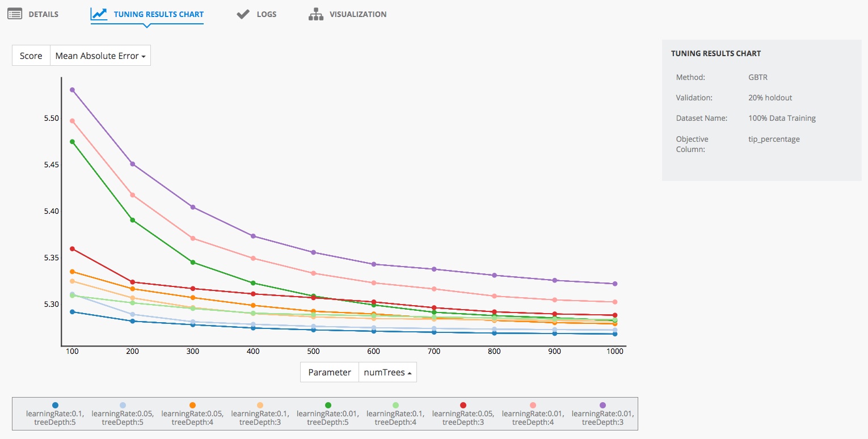Click green legend dot for learningRate:0.01, treeDepth:5
The height and width of the screenshot is (439, 868).
pos(328,405)
